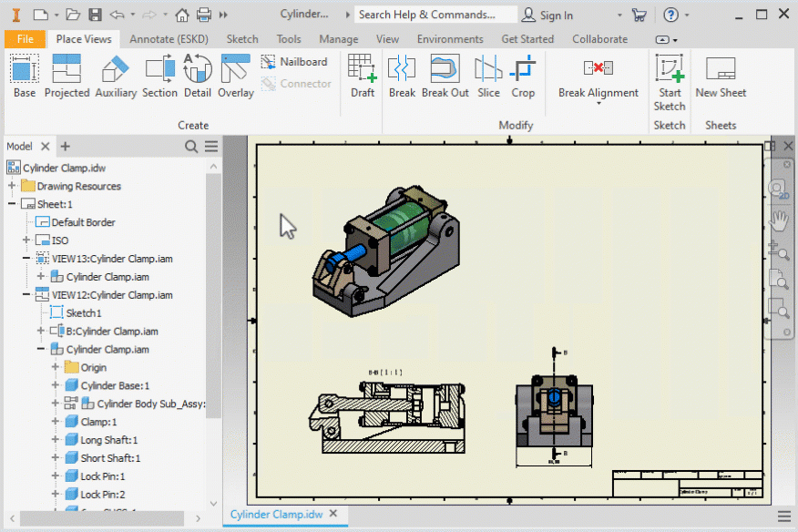798x532 pixels.
Task: Select the Base view tool
Action: pyautogui.click(x=25, y=75)
